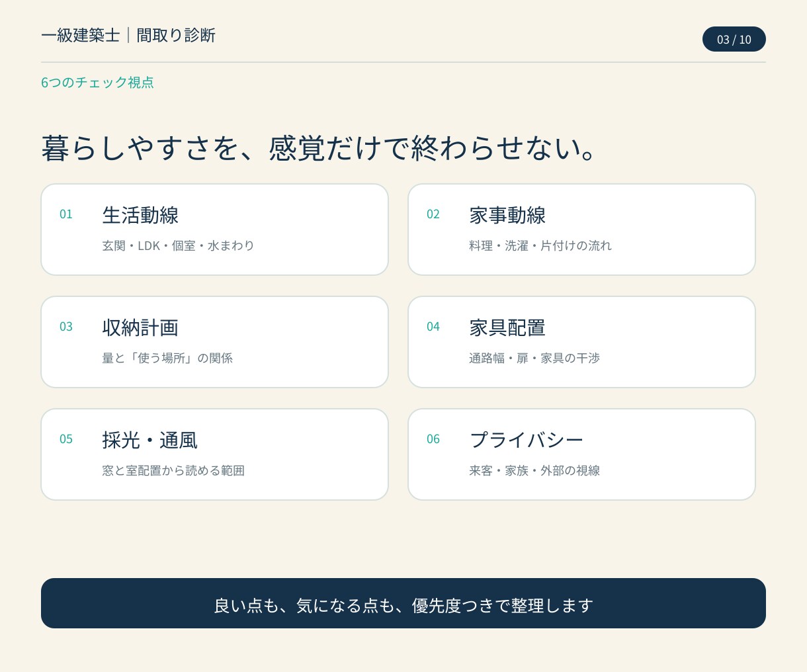Screen dimensions: 807x672
Task: Select the 採光・通風 card title
Action: (150, 440)
